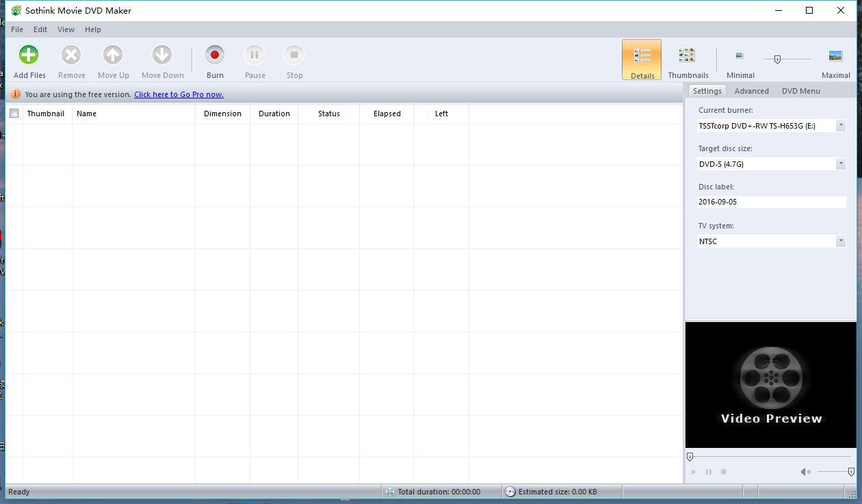This screenshot has width=862, height=504.
Task: Click the estimated size disc icon
Action: pos(510,492)
